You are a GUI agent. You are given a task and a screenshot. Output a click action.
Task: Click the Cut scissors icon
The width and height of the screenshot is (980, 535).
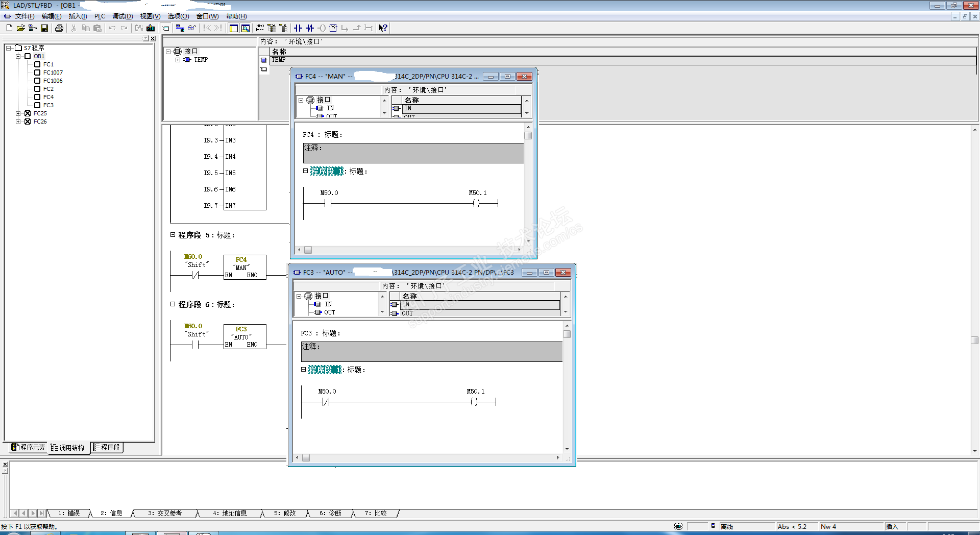point(73,28)
